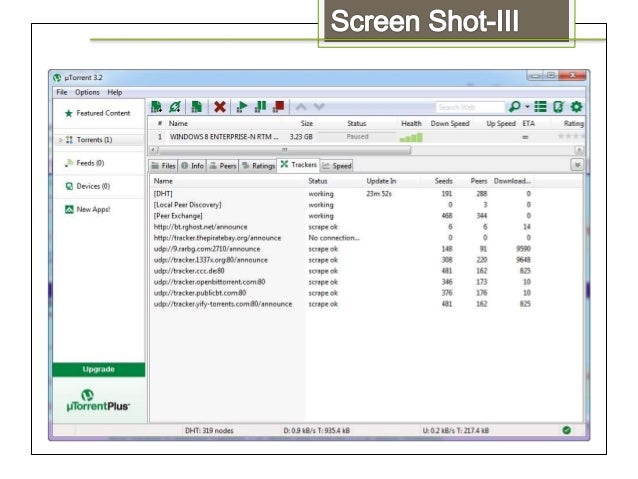Viewport: 638px width, 479px height.
Task: Click the Add Torrent from URL icon
Action: pyautogui.click(x=175, y=107)
